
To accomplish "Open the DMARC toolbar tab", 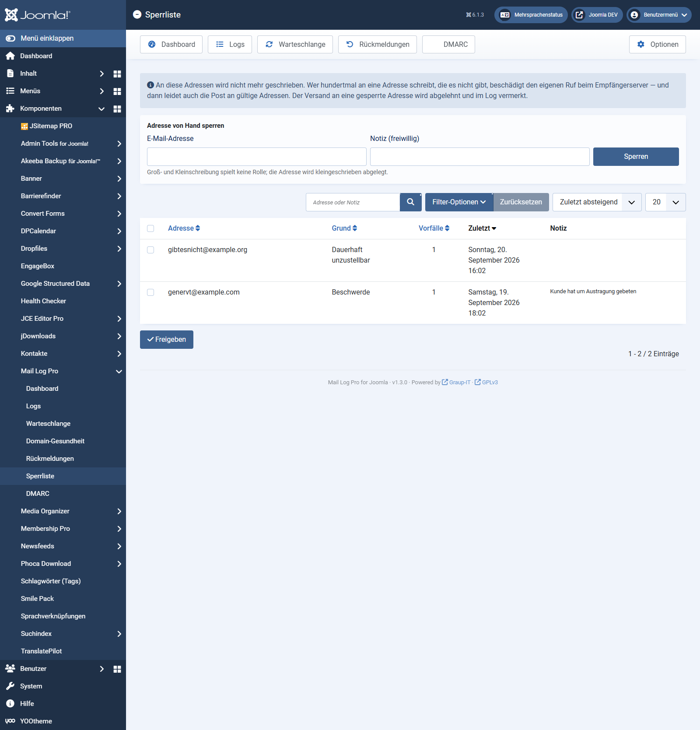I will (448, 44).
